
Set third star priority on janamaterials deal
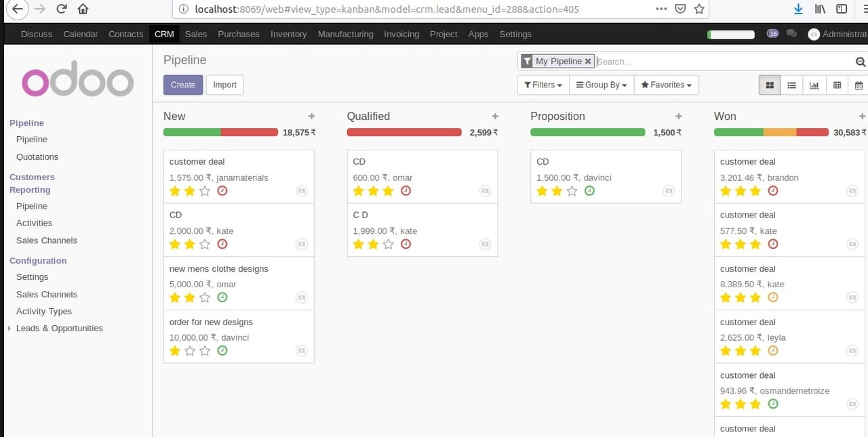coord(205,191)
